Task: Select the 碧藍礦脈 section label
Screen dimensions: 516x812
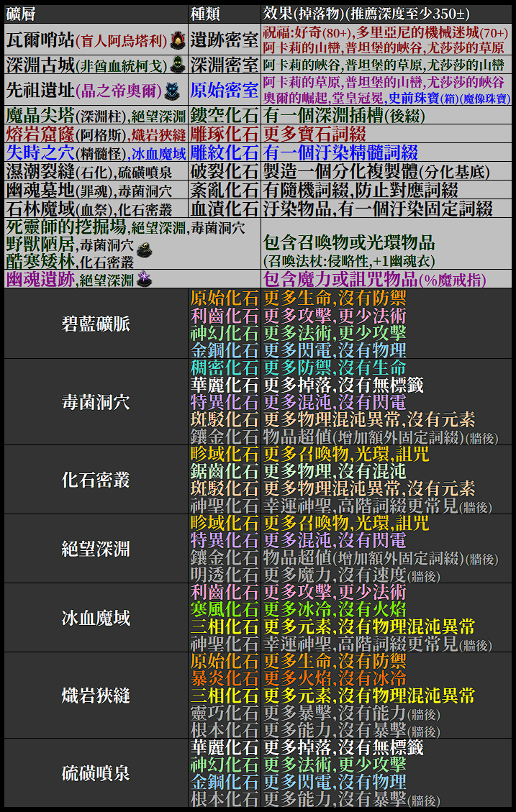Action: (x=96, y=324)
